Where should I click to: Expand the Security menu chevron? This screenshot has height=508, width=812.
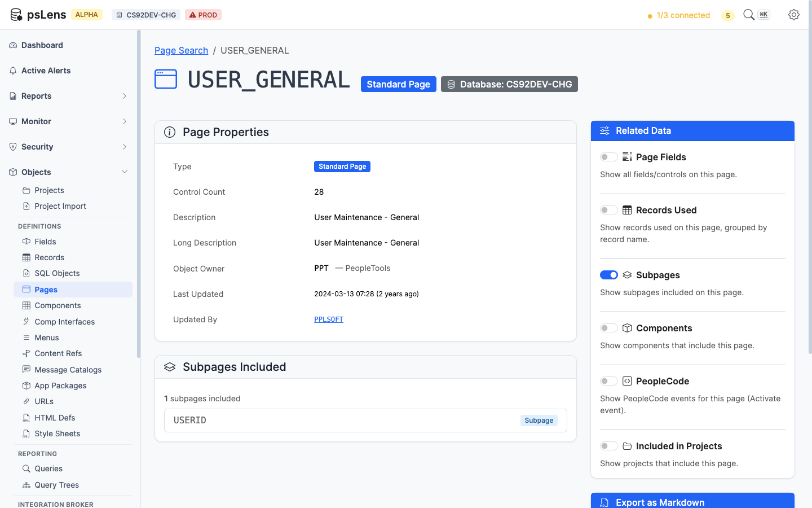[125, 147]
